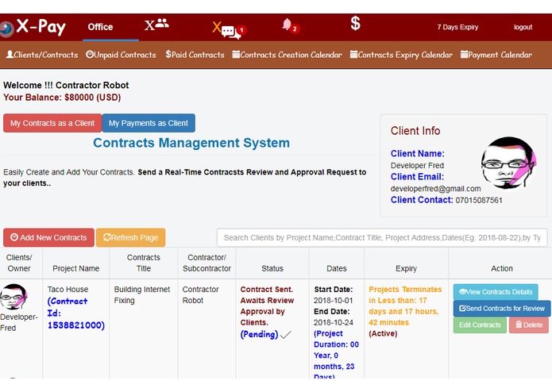Open the X users group icon

[x=156, y=25]
